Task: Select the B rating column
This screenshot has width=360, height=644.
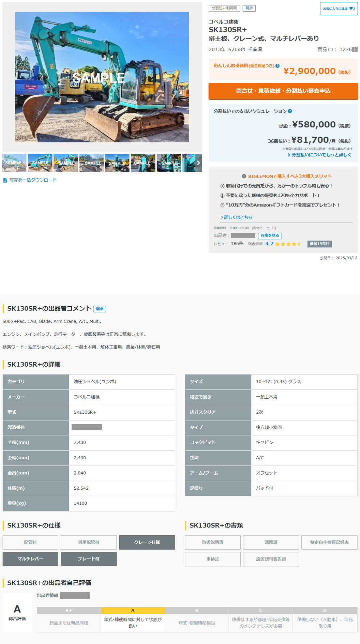Action: coord(197,620)
